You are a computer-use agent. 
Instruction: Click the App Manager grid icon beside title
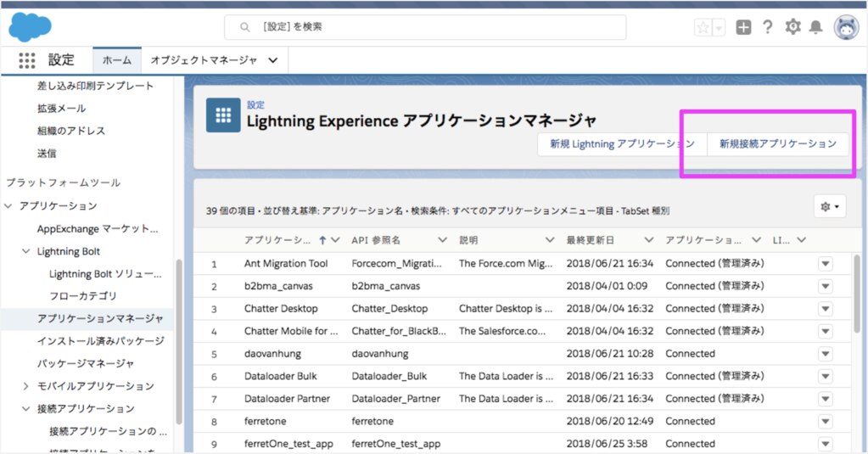click(223, 115)
